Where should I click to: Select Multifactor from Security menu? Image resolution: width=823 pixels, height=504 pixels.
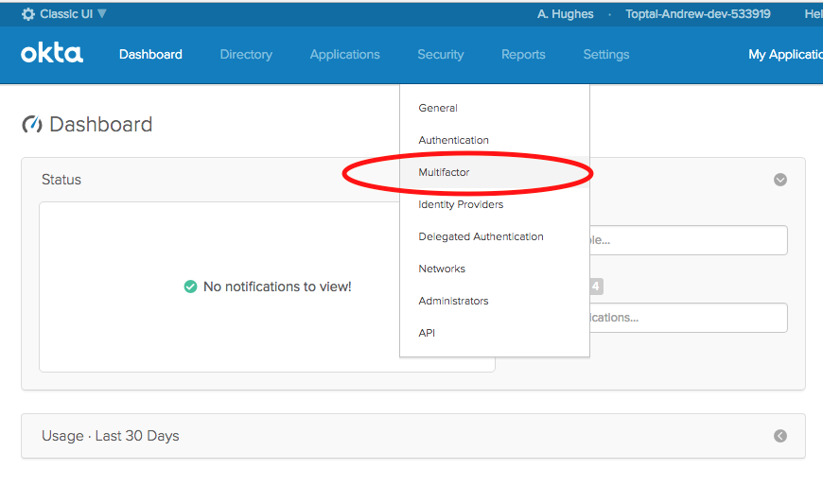[x=444, y=172]
